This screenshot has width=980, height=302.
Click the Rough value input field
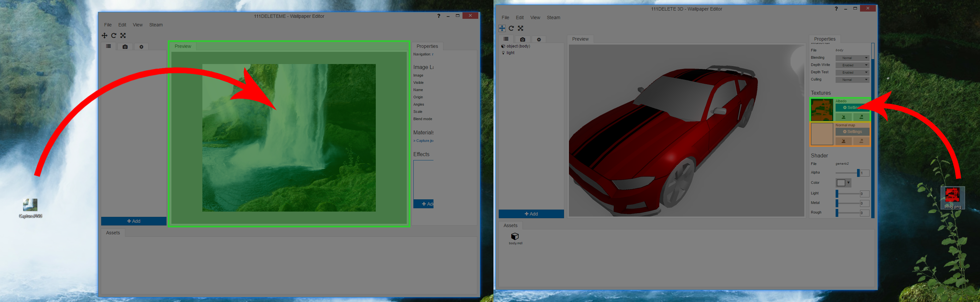pyautogui.click(x=865, y=213)
